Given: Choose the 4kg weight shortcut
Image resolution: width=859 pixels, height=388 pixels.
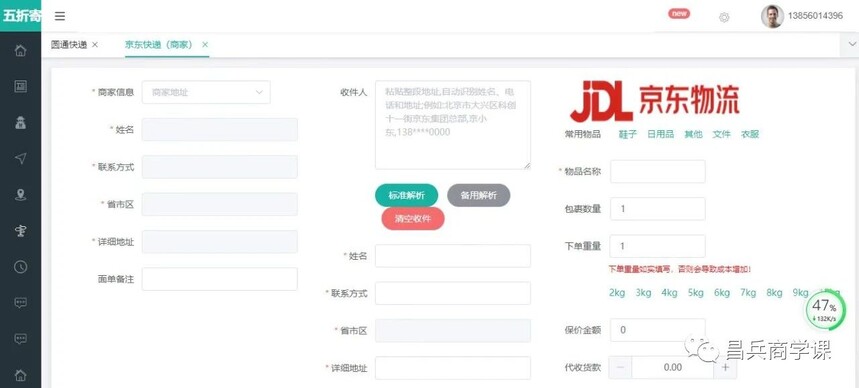Looking at the screenshot, I should click(669, 293).
